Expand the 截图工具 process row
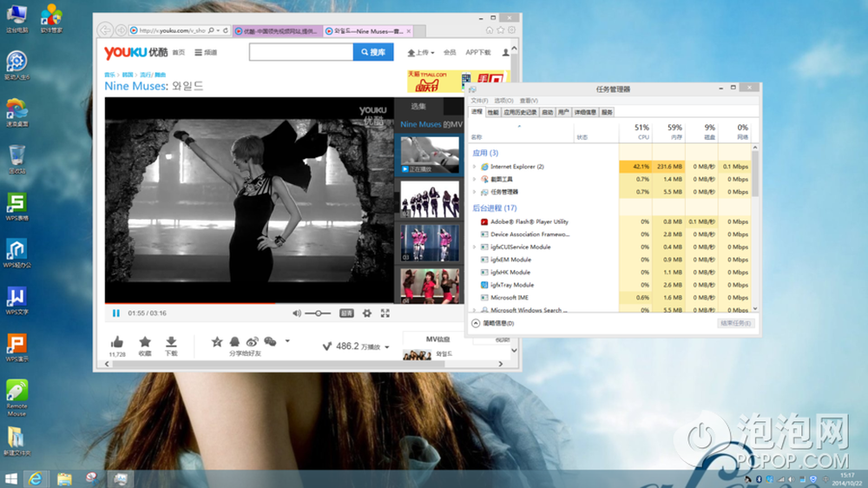Image resolution: width=868 pixels, height=488 pixels. 475,180
